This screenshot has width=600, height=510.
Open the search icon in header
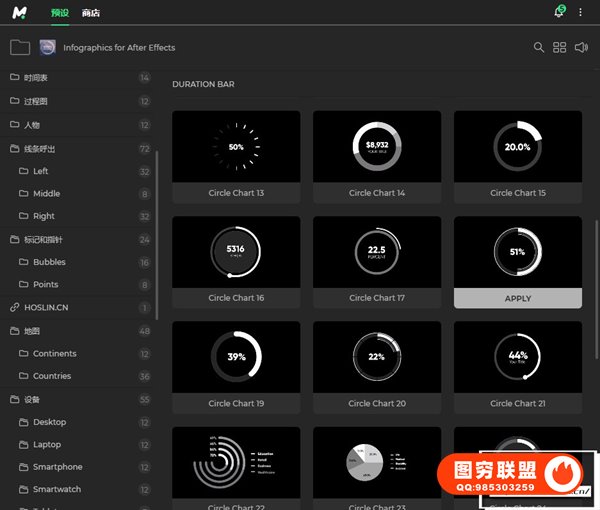pos(539,47)
